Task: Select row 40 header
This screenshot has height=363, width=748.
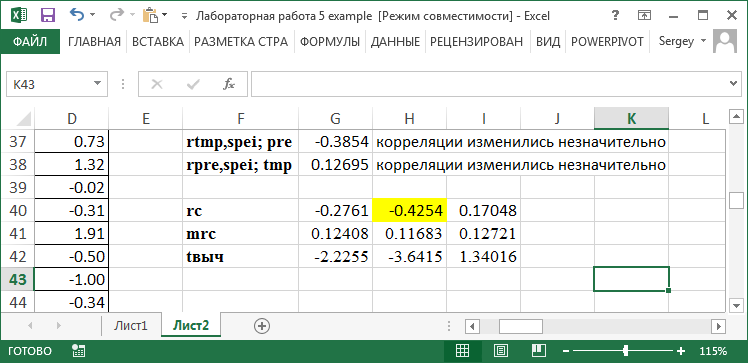Action: coord(17,210)
